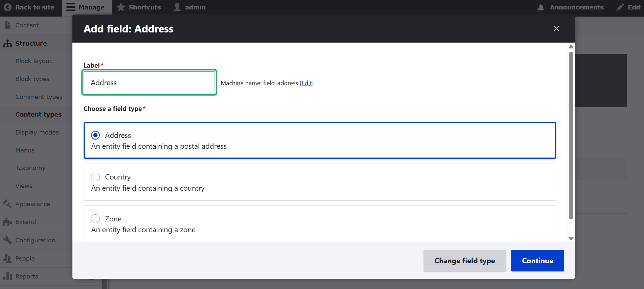Screen dimensions: 644x289
Task: Click the Extend puzzle piece icon
Action: coord(7,222)
